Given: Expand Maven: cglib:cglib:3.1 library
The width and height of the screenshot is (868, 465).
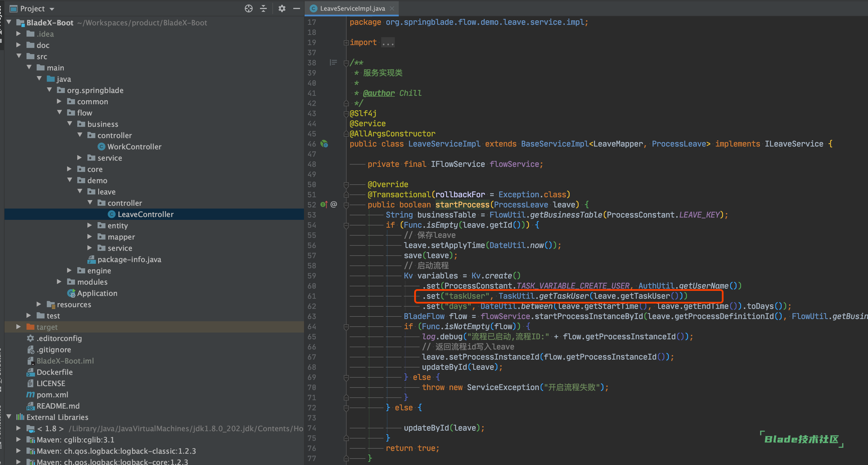Looking at the screenshot, I should coord(19,439).
